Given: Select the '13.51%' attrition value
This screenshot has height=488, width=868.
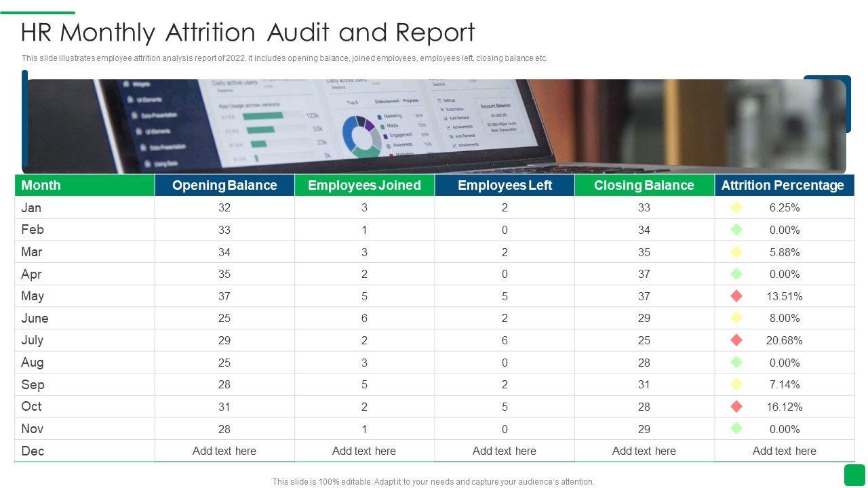Looking at the screenshot, I should 785,296.
